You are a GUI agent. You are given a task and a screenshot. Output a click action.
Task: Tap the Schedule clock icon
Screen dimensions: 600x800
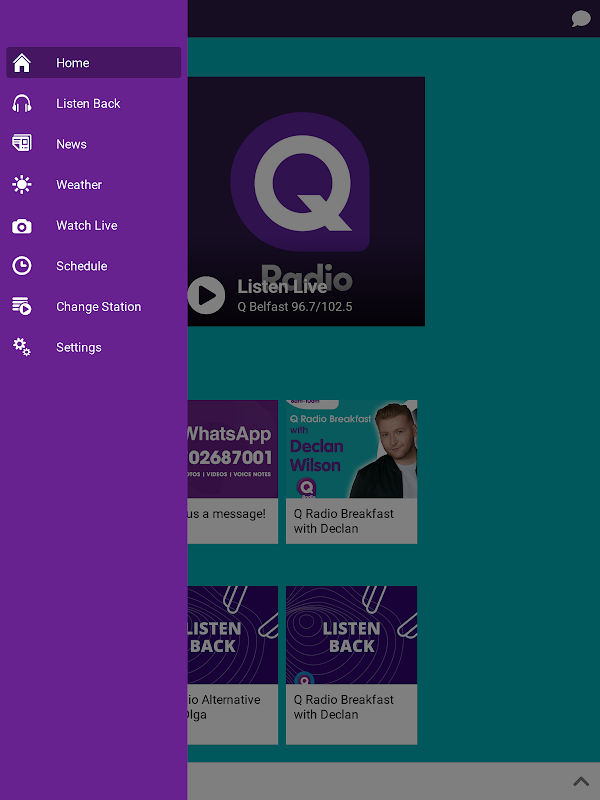point(22,266)
